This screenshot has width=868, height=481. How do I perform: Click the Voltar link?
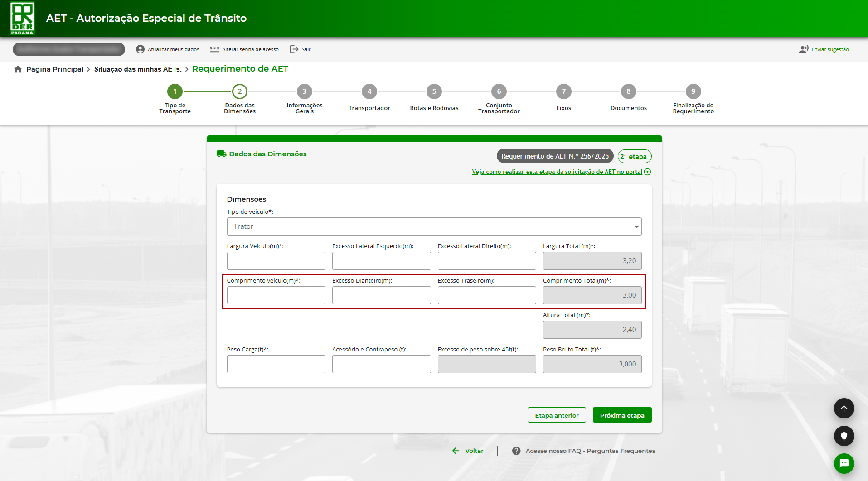click(x=474, y=451)
